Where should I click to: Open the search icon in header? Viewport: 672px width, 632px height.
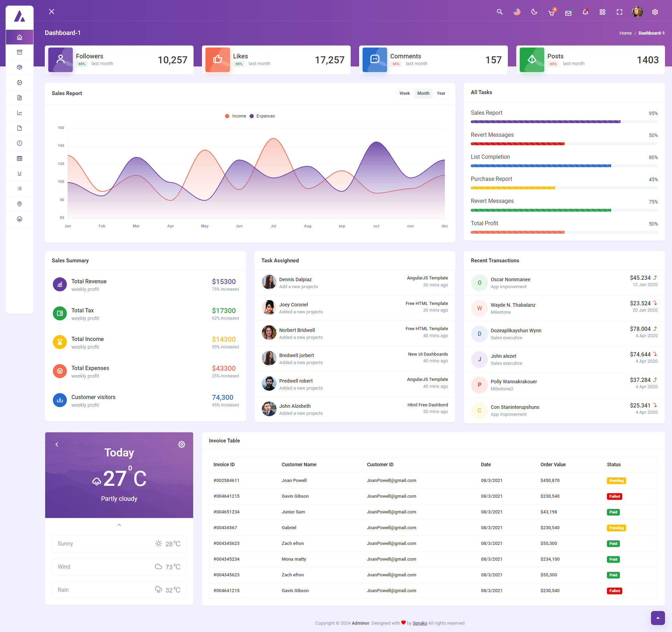[499, 12]
